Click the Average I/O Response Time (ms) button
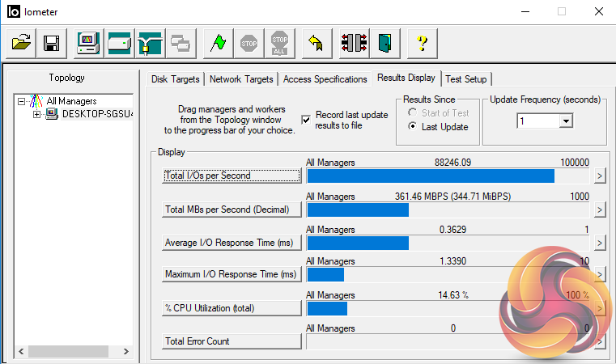Image resolution: width=616 pixels, height=364 pixels. tap(232, 243)
